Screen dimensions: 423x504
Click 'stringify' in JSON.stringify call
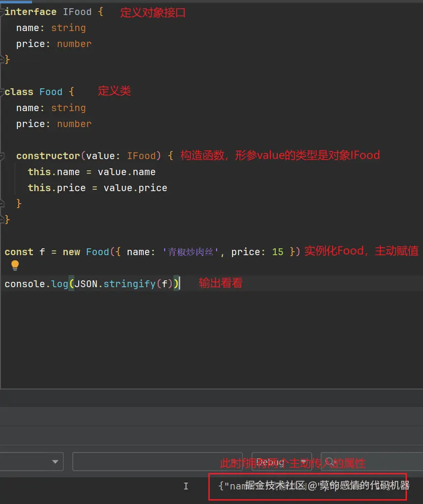[129, 284]
